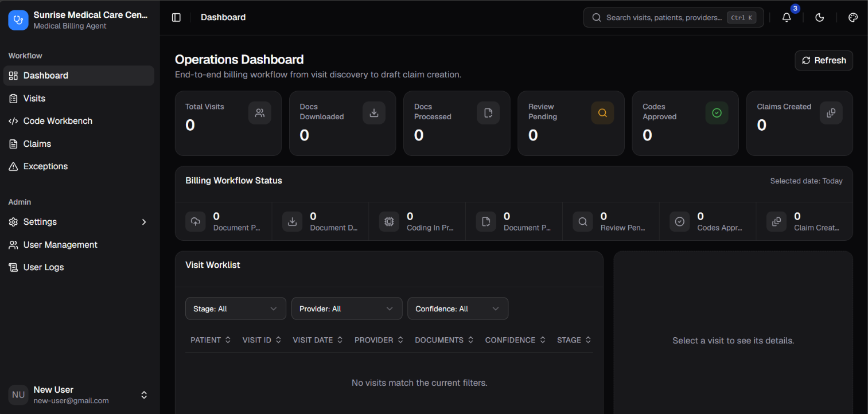Click the Codes Approved checkmark icon

[717, 113]
